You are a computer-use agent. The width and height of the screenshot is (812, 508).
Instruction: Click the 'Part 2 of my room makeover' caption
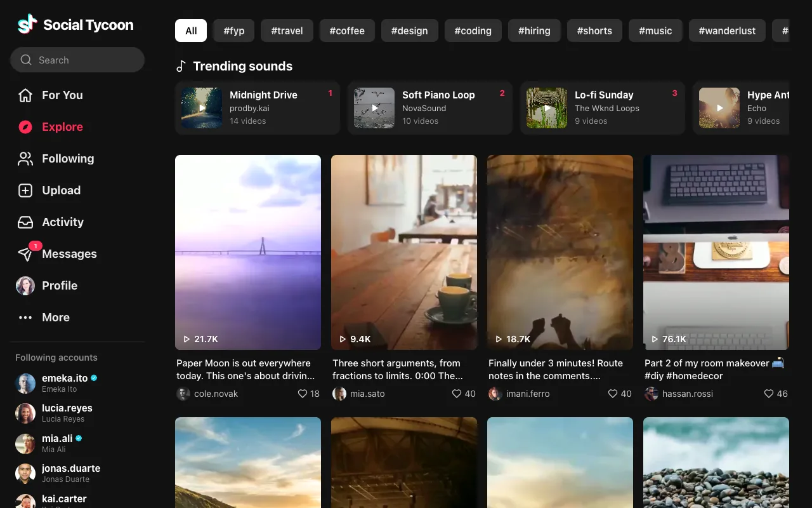coord(714,370)
